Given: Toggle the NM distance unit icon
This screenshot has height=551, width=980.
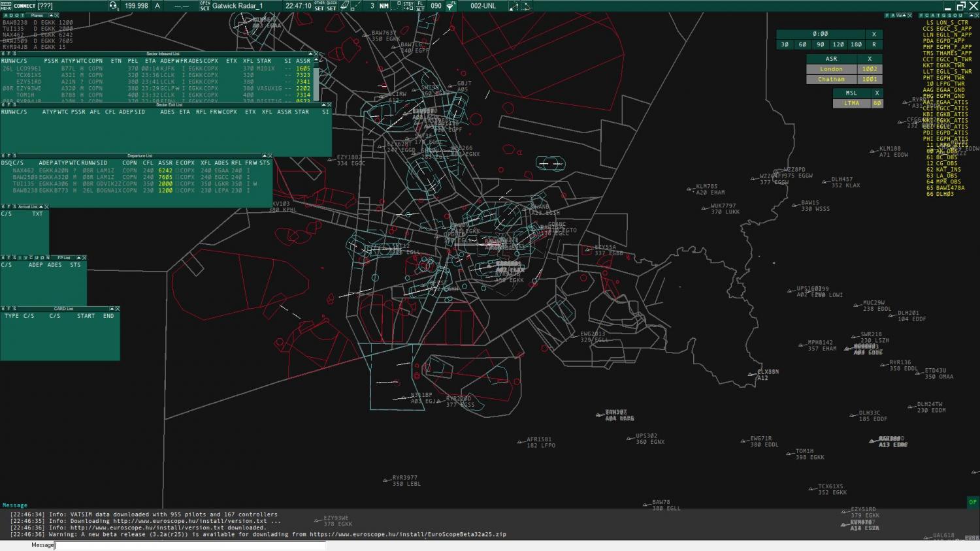Looking at the screenshot, I should [x=384, y=6].
